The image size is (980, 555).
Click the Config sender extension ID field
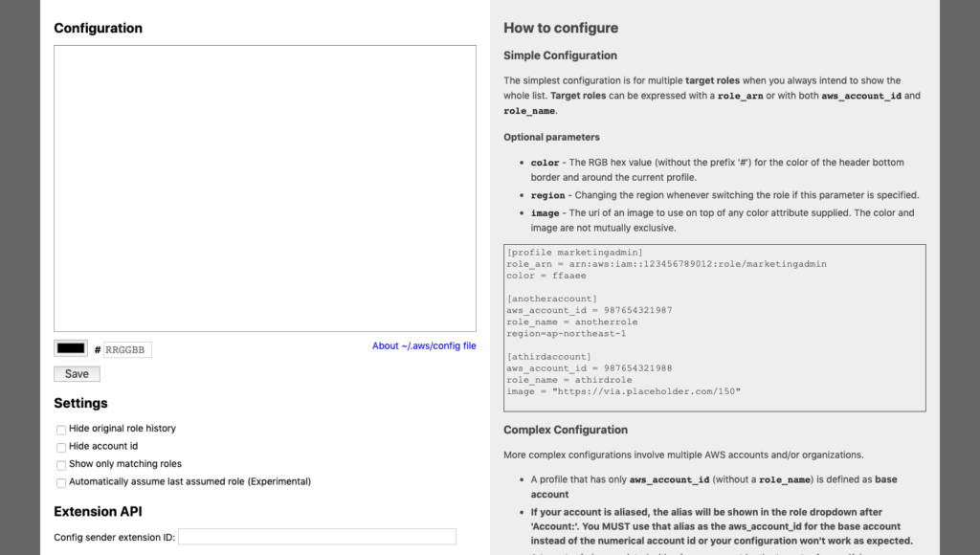[x=317, y=537]
